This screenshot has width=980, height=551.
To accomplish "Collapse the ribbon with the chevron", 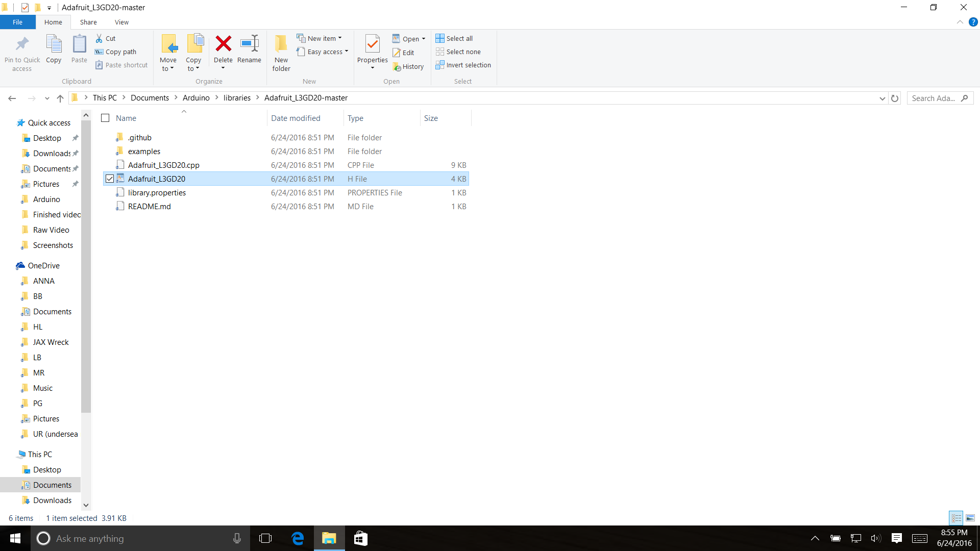I will (x=960, y=22).
